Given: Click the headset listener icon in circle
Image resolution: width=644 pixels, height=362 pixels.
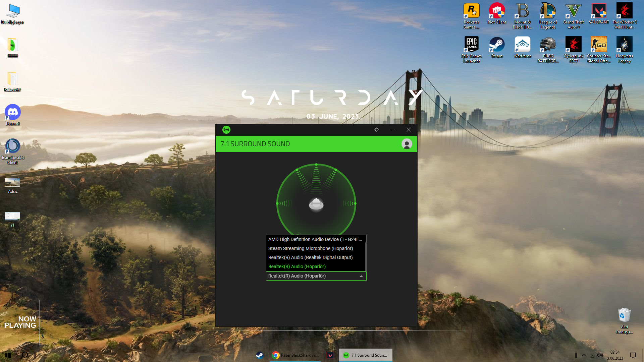Looking at the screenshot, I should (316, 204).
